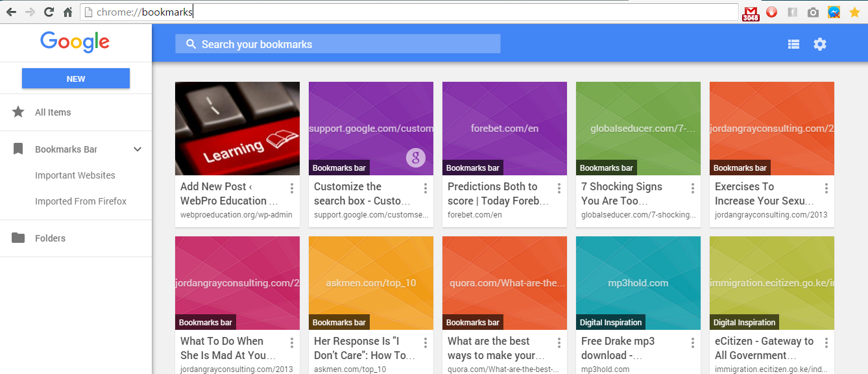
Task: Open menu for Add New Post bookmark
Action: tap(292, 188)
